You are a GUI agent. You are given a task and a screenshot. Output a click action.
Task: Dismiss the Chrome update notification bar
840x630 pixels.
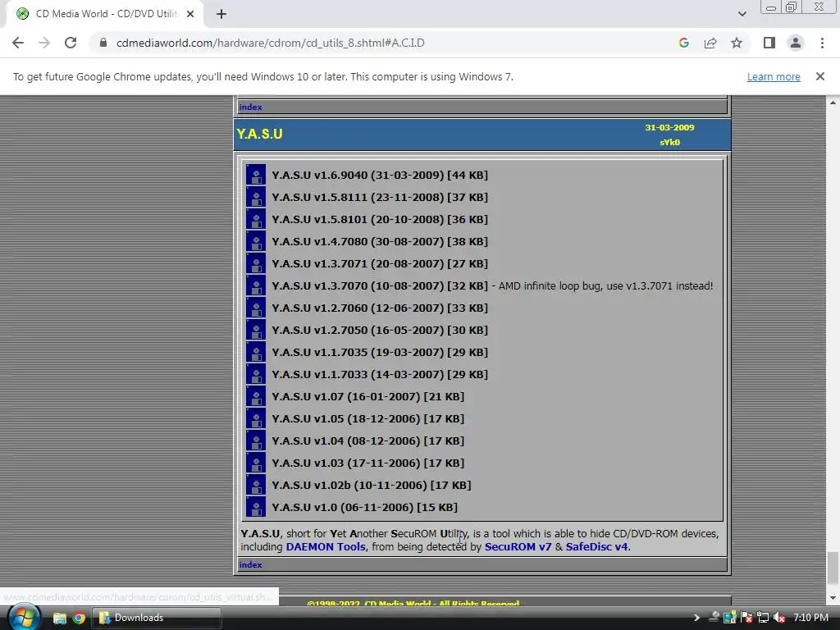click(x=819, y=76)
